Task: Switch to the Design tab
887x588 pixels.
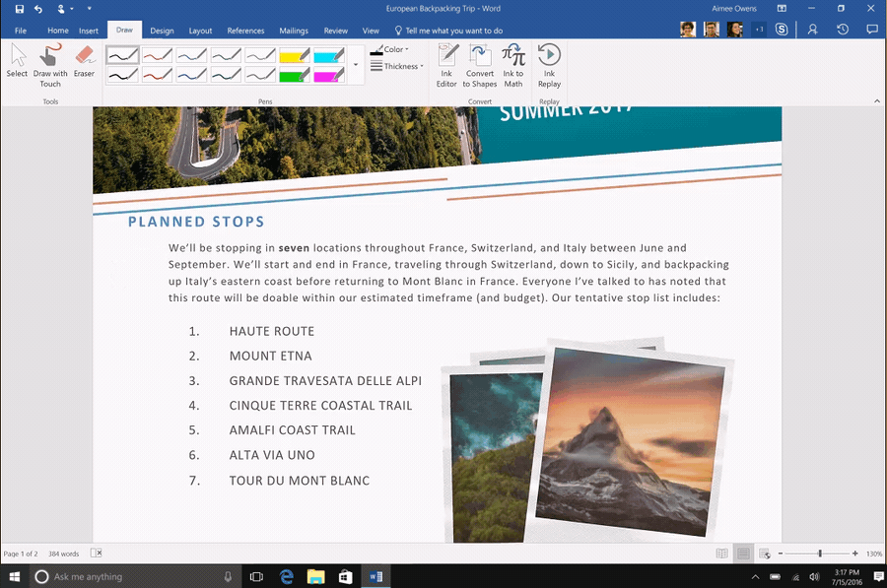Action: pyautogui.click(x=162, y=31)
